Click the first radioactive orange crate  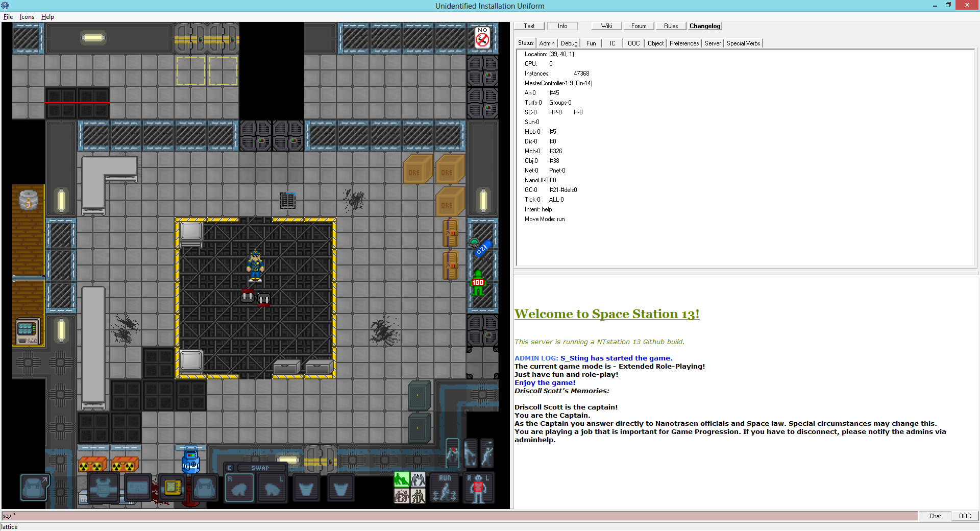(x=92, y=465)
